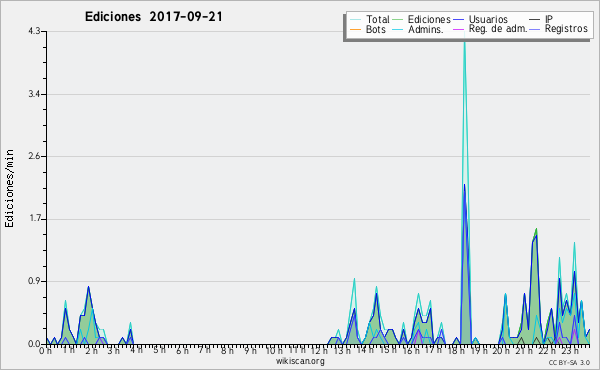Select the 'Ediciones' legend label
The width and height of the screenshot is (600, 370).
click(x=429, y=19)
